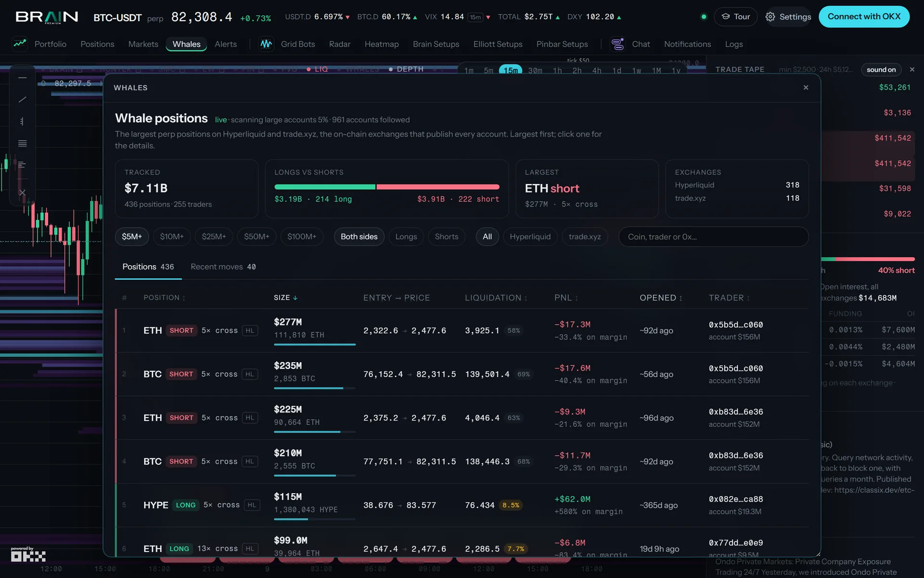Open trader 0x77dd...e0e9 details
The image size is (924, 578).
[x=736, y=543]
